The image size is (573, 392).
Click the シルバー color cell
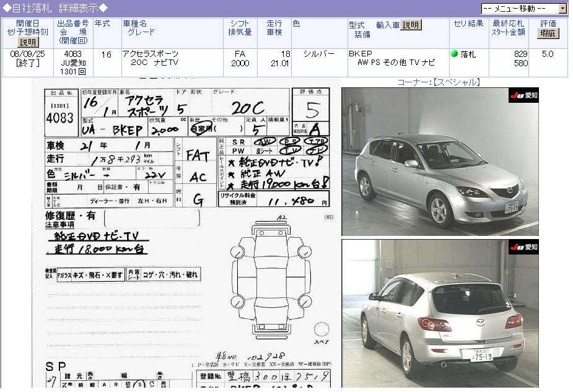(318, 54)
